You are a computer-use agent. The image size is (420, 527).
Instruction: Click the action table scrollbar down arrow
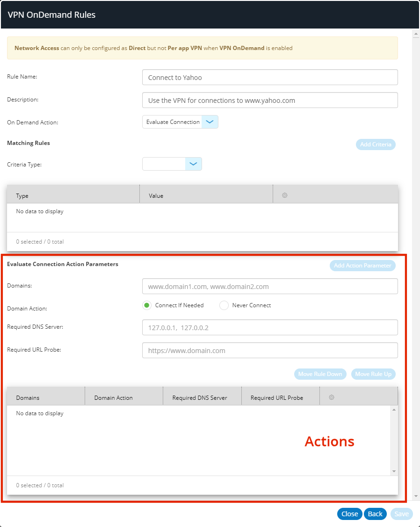pos(394,471)
